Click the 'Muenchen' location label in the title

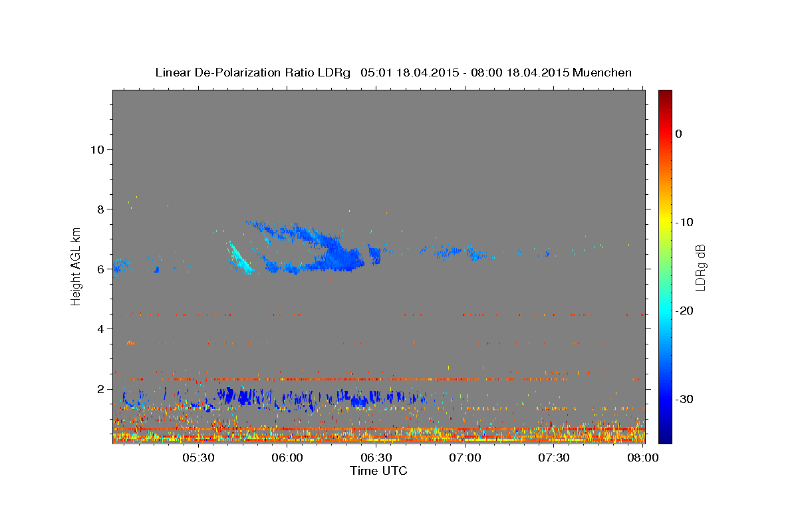click(x=602, y=72)
